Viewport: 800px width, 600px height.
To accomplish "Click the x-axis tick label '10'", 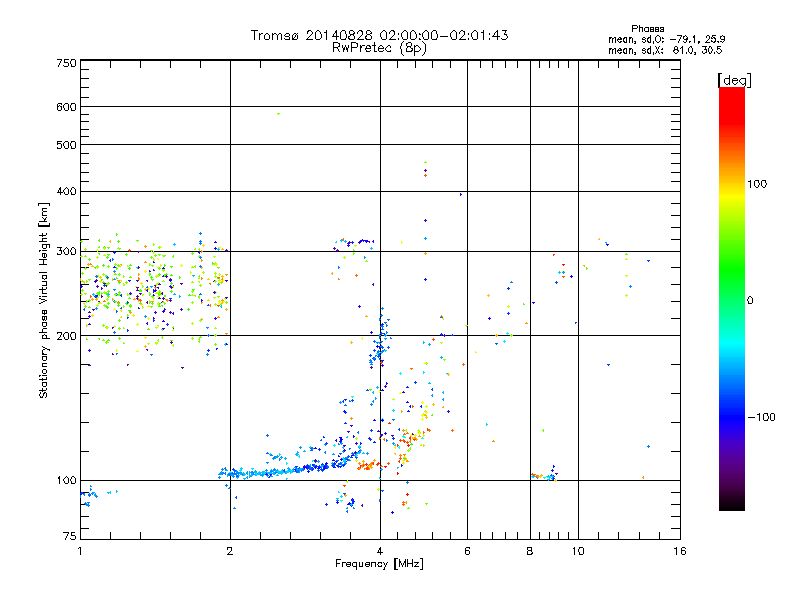I will tap(578, 551).
